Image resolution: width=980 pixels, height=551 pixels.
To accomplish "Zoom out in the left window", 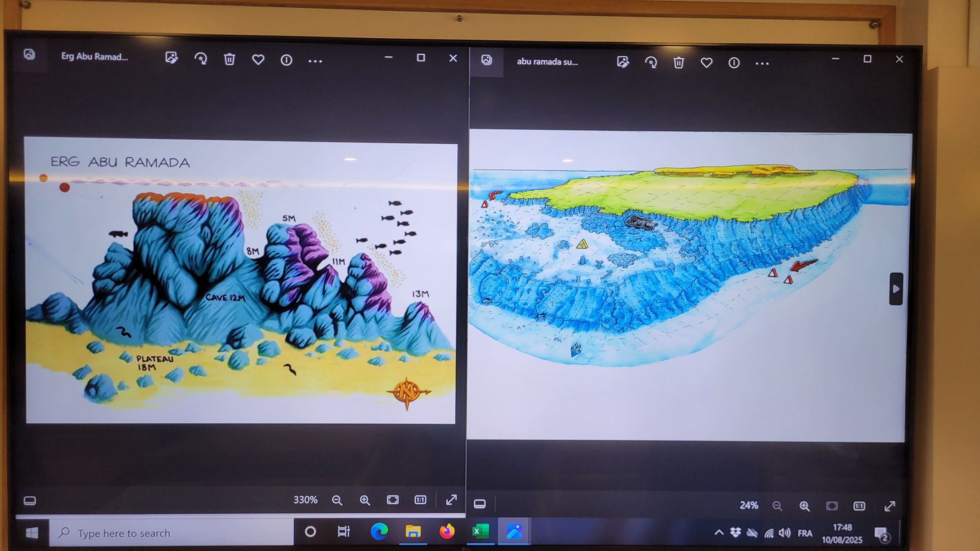I will (337, 500).
